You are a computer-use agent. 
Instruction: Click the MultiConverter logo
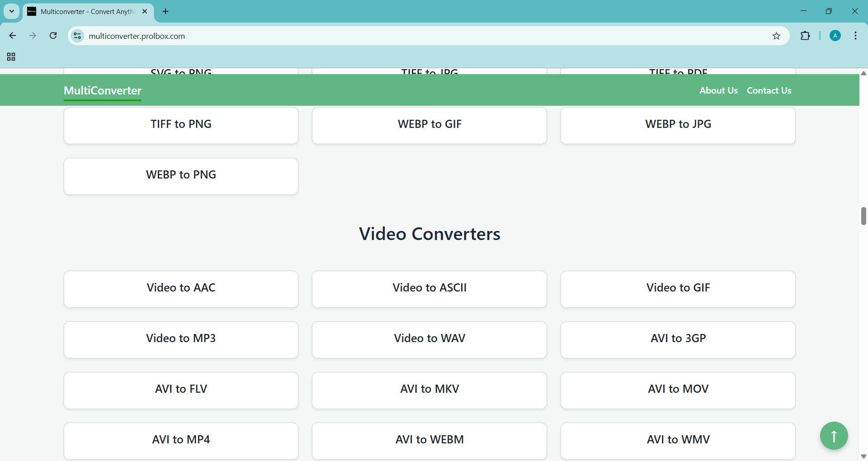(x=103, y=90)
